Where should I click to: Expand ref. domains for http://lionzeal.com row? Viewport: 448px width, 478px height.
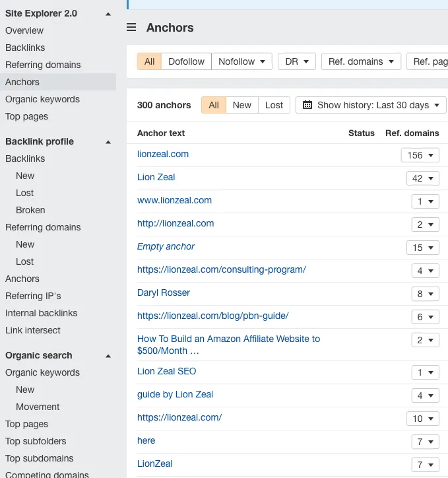coord(425,224)
